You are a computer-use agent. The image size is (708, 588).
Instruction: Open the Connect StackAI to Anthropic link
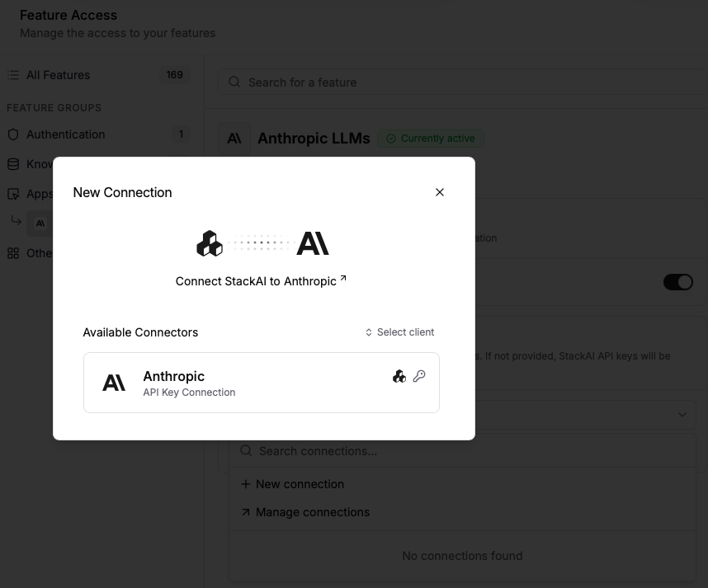point(261,281)
